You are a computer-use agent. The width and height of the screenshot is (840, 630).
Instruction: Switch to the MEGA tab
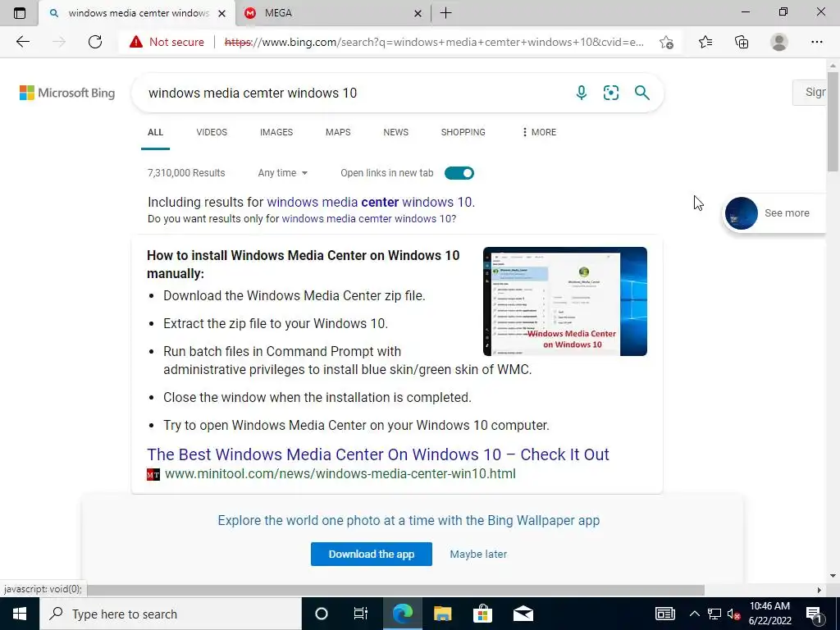pyautogui.click(x=333, y=13)
